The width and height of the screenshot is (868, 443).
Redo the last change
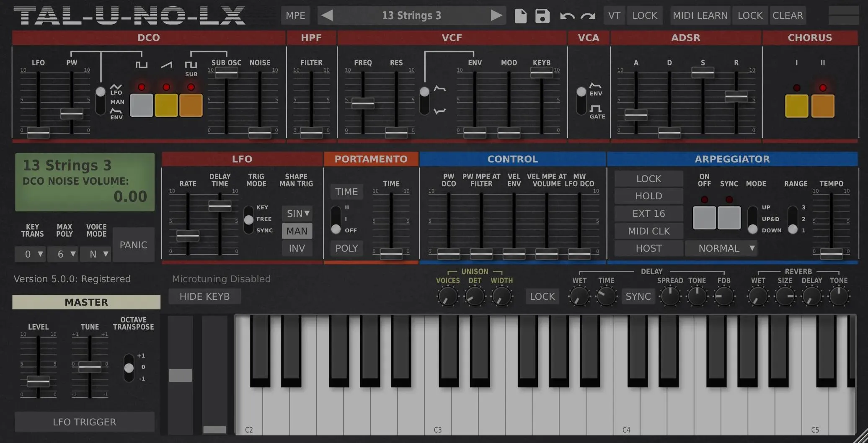[x=588, y=16]
